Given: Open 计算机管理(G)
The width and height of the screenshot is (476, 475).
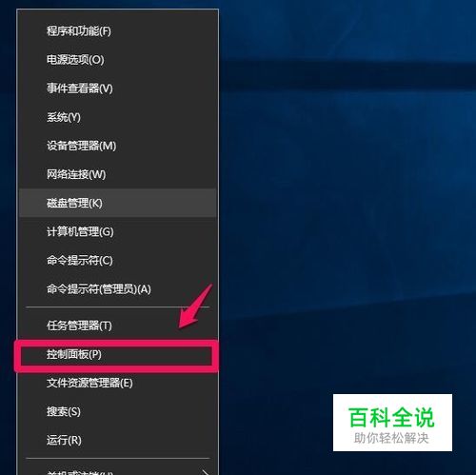Looking at the screenshot, I should (117, 231).
